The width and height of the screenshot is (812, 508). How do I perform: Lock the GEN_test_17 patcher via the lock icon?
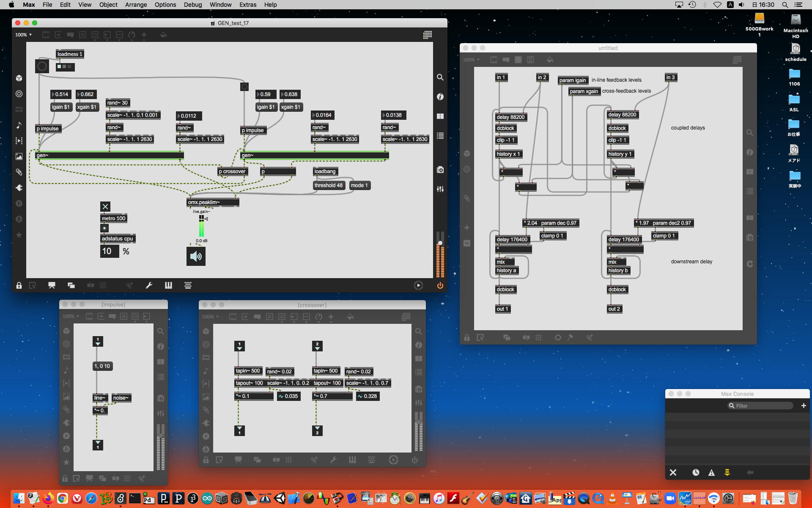(x=19, y=285)
